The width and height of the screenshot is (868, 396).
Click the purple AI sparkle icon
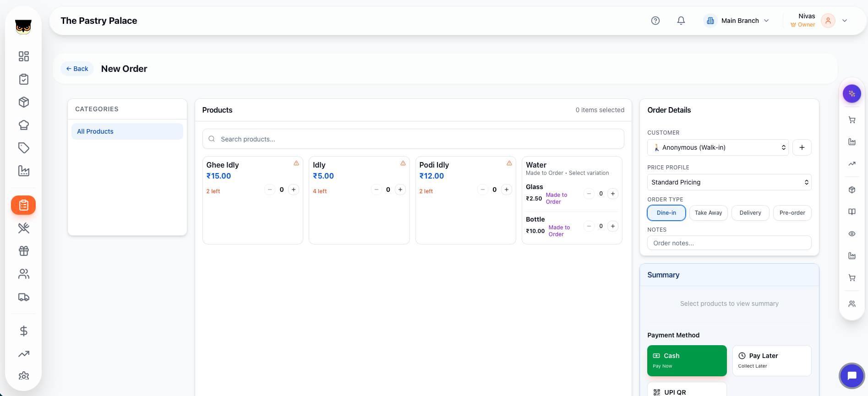point(852,94)
